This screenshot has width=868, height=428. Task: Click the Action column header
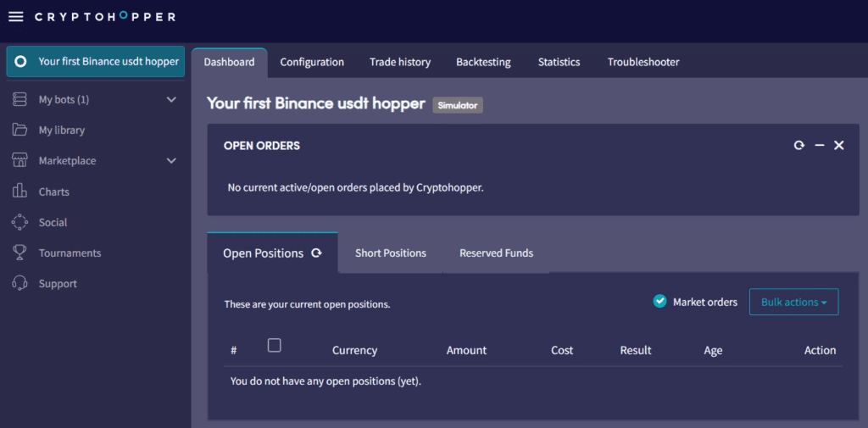tap(820, 351)
